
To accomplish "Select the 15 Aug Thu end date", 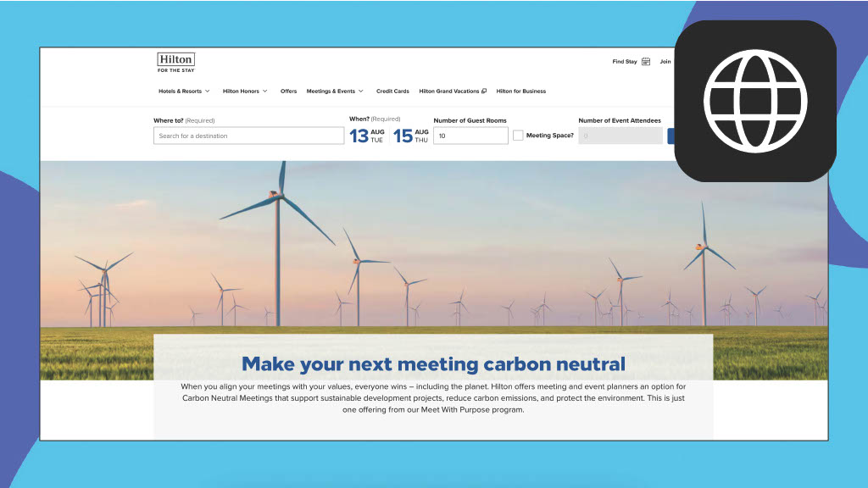I will coord(411,136).
